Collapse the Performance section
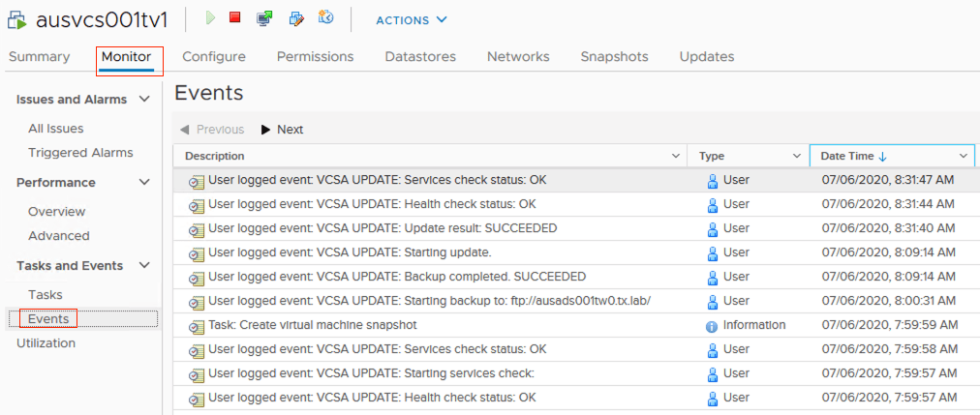 (145, 183)
